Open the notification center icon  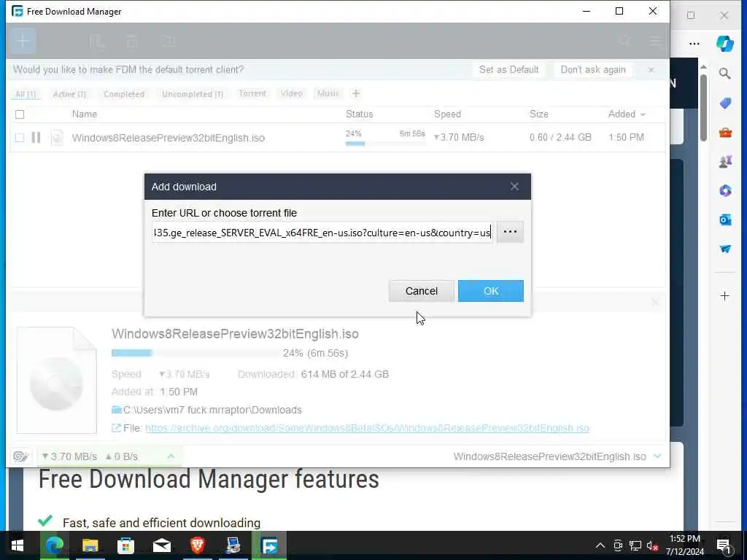point(724,545)
